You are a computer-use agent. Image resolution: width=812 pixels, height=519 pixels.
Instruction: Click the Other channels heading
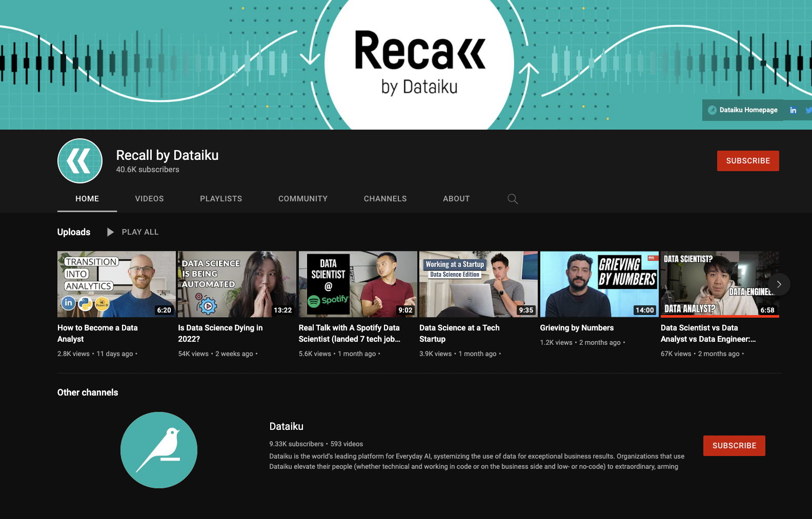[88, 392]
